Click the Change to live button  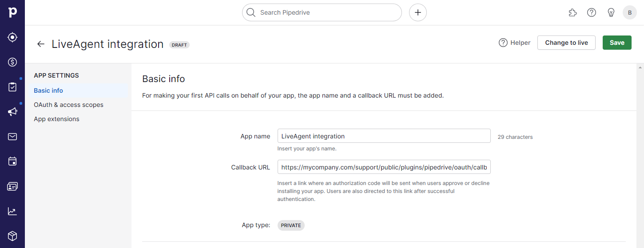tap(566, 43)
